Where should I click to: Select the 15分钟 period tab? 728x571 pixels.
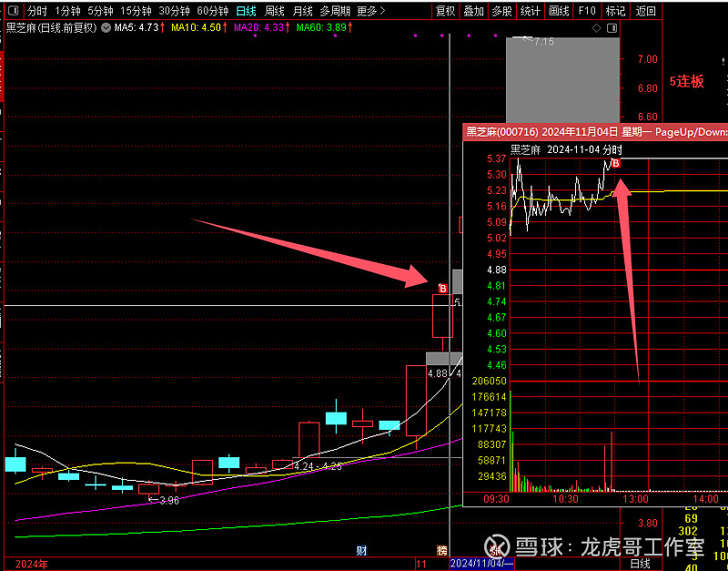[x=136, y=11]
